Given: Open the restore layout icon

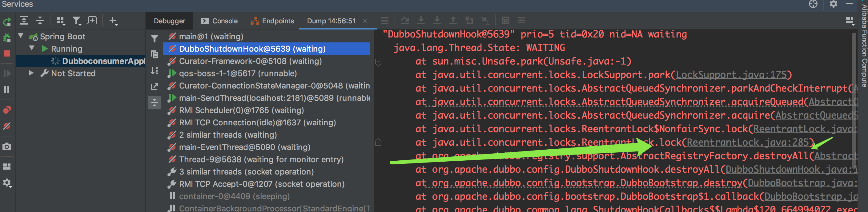Looking at the screenshot, I should (x=7, y=167).
